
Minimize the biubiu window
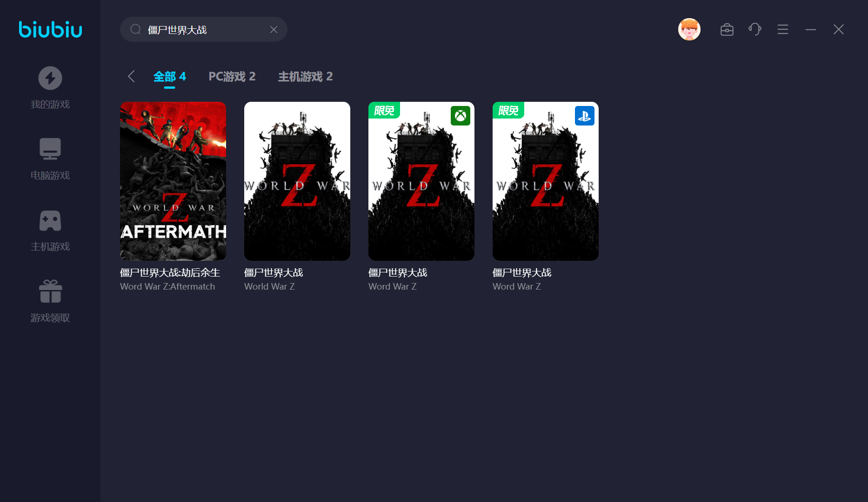(x=811, y=29)
